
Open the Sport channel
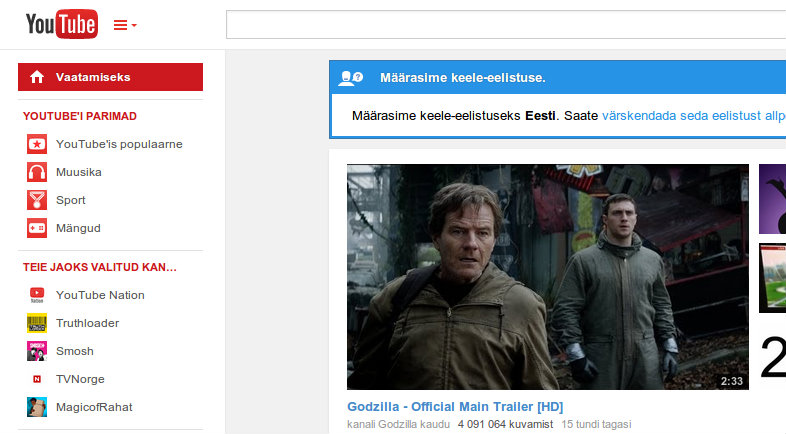(71, 200)
